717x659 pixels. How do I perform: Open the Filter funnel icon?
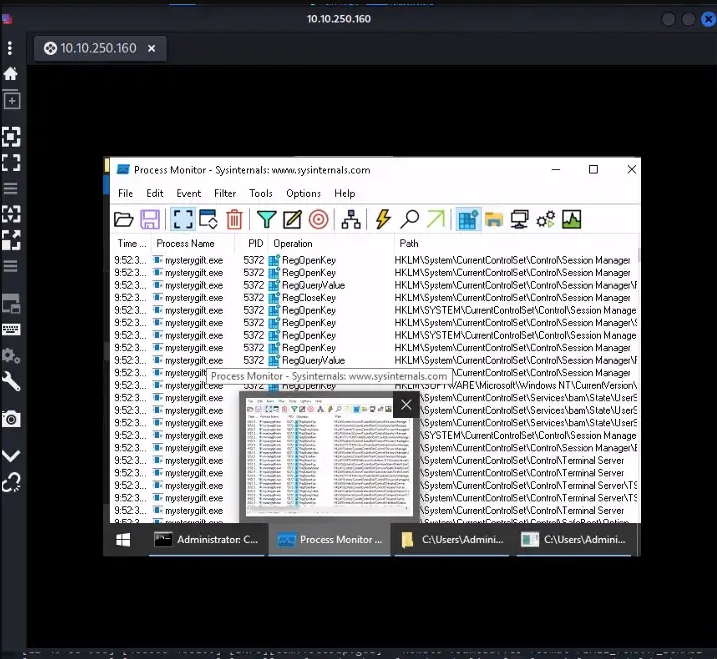coord(267,220)
